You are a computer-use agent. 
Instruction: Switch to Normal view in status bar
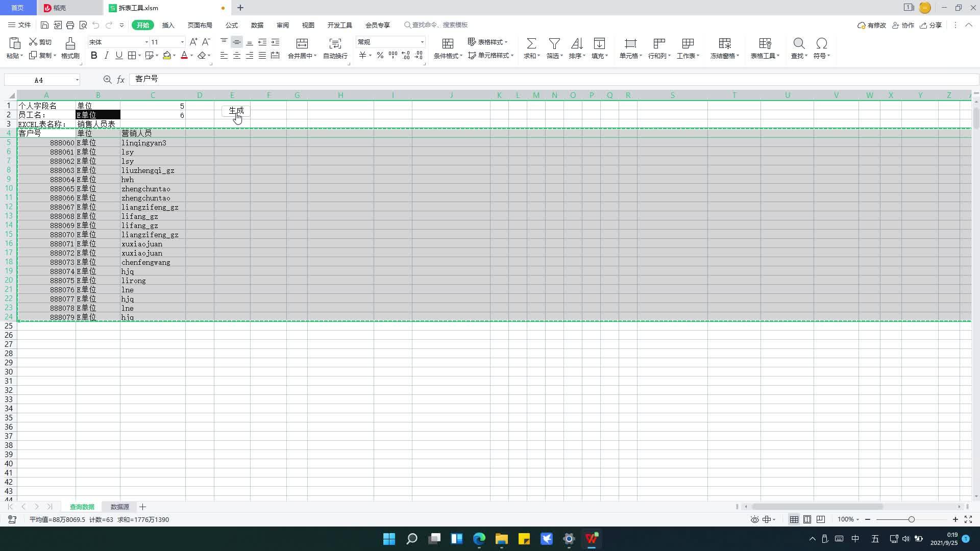pyautogui.click(x=794, y=519)
